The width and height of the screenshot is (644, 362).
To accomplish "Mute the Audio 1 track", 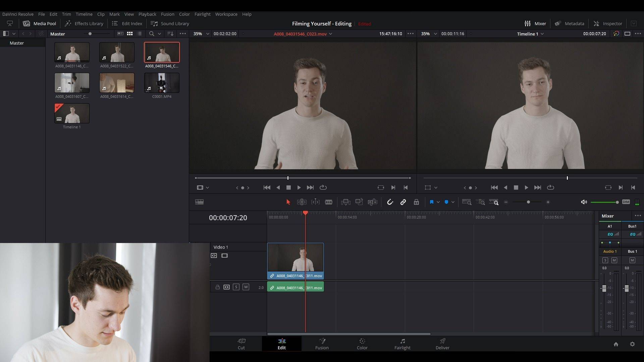I will pos(246,287).
